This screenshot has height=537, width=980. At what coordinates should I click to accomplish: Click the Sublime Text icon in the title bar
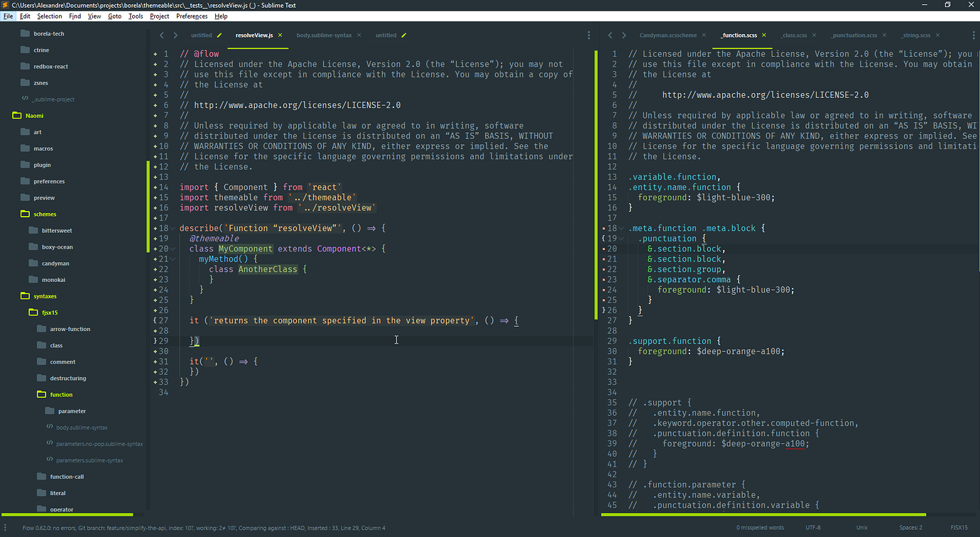(6, 4)
